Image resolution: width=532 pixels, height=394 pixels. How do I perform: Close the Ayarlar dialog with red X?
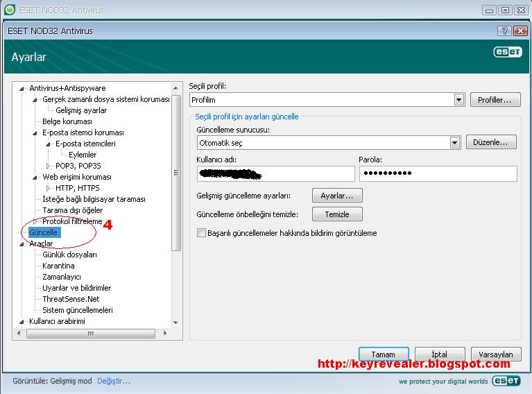coord(520,31)
